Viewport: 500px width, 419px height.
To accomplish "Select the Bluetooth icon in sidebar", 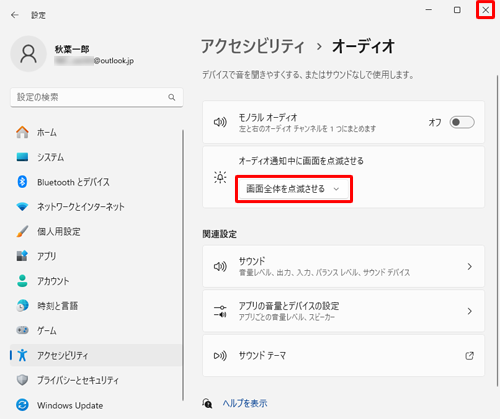I will click(x=22, y=182).
